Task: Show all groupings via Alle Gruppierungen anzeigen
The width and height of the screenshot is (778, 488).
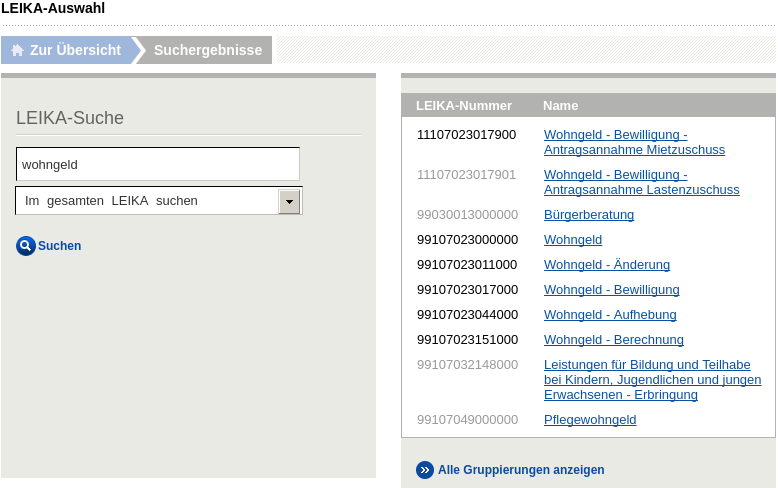Action: pos(521,470)
